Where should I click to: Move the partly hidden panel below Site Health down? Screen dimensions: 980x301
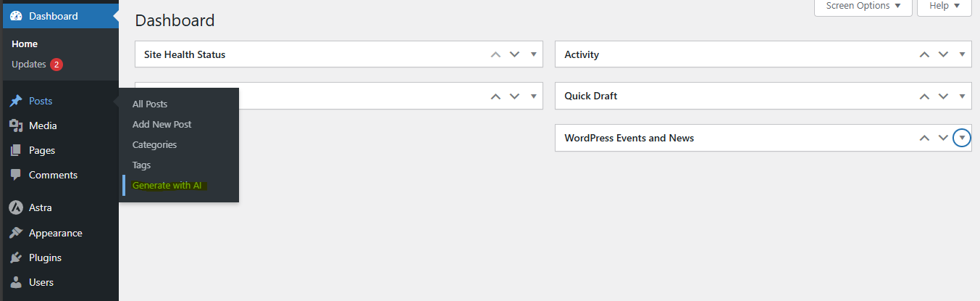click(514, 96)
